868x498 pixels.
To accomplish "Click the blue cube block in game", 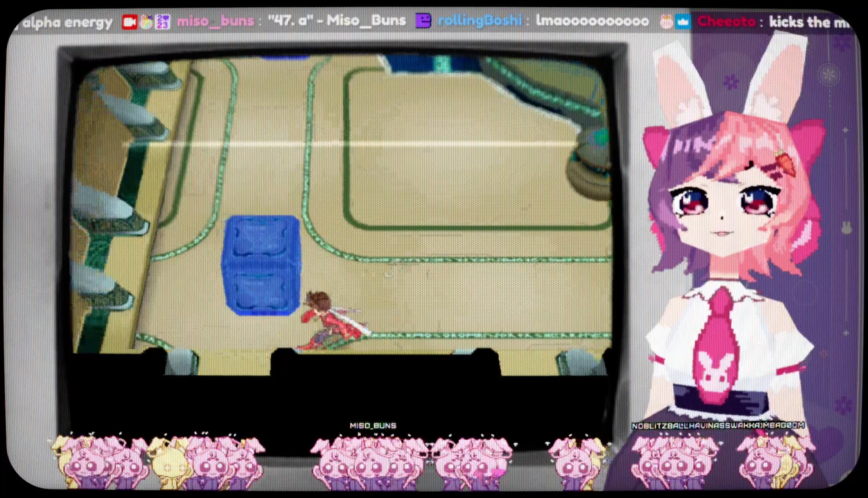I will click(x=261, y=265).
